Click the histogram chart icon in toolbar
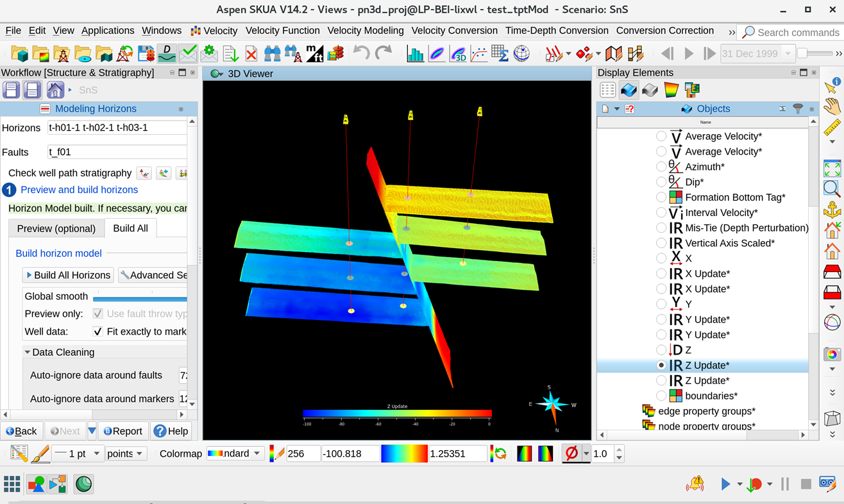The height and width of the screenshot is (504, 844). pos(415,54)
